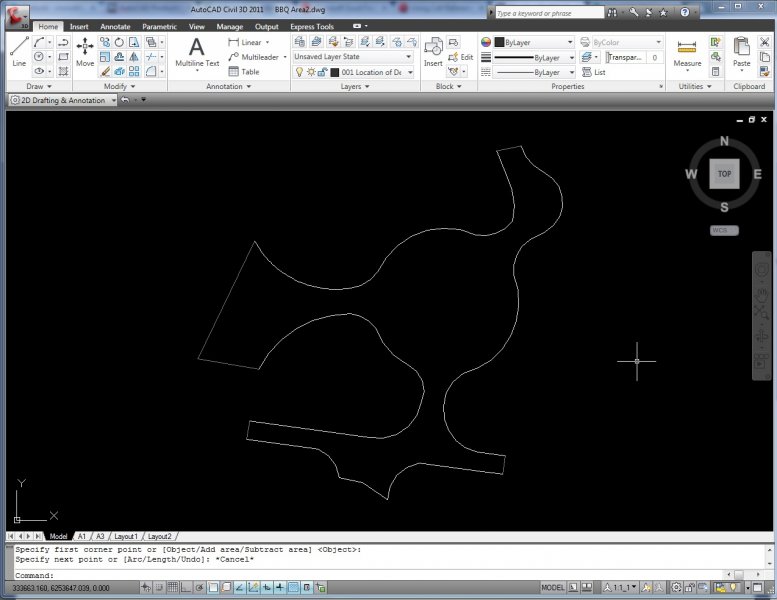777x600 pixels.
Task: Activate the Move tool
Action: tap(85, 51)
